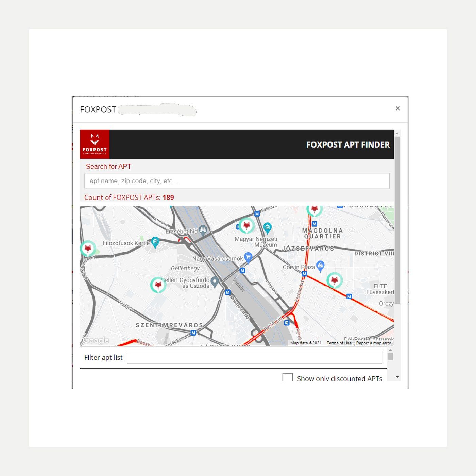This screenshot has height=476, width=476.
Task: Click the Erzsébet híd bridge icon
Action: [203, 230]
